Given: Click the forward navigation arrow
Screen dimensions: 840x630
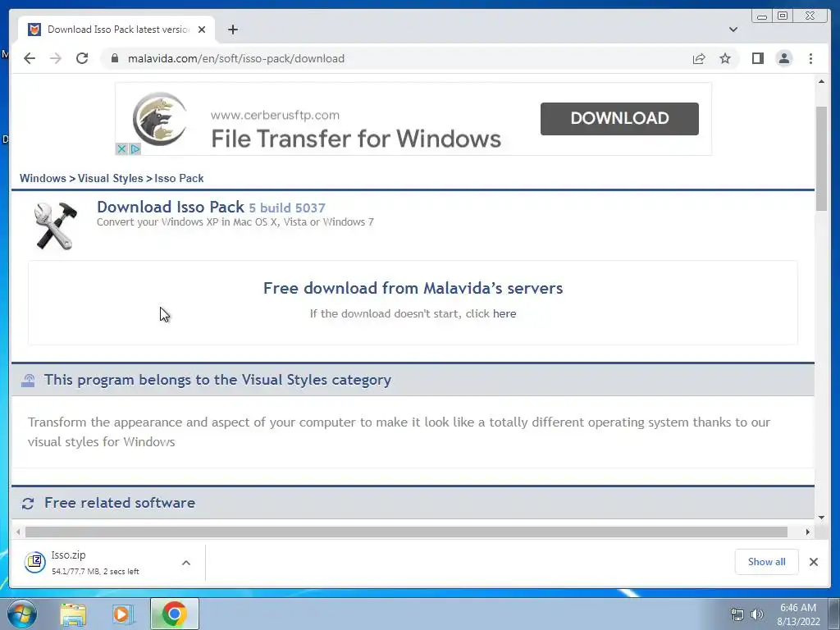Looking at the screenshot, I should (x=56, y=58).
